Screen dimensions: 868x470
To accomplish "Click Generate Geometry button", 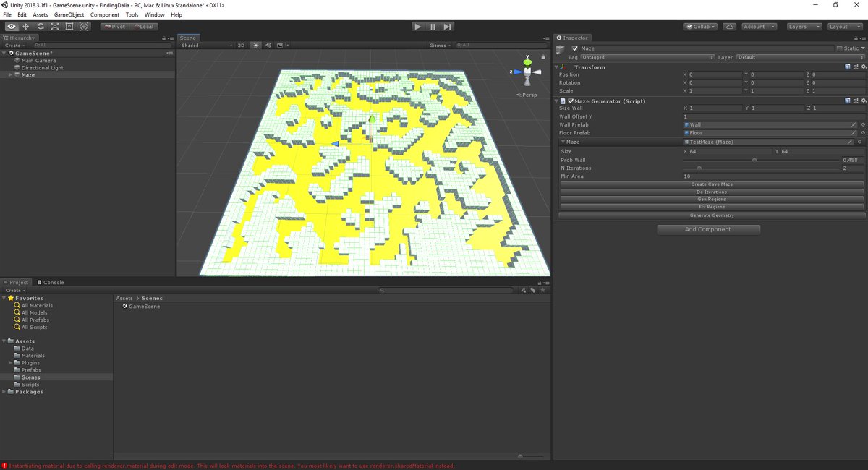I will (712, 215).
